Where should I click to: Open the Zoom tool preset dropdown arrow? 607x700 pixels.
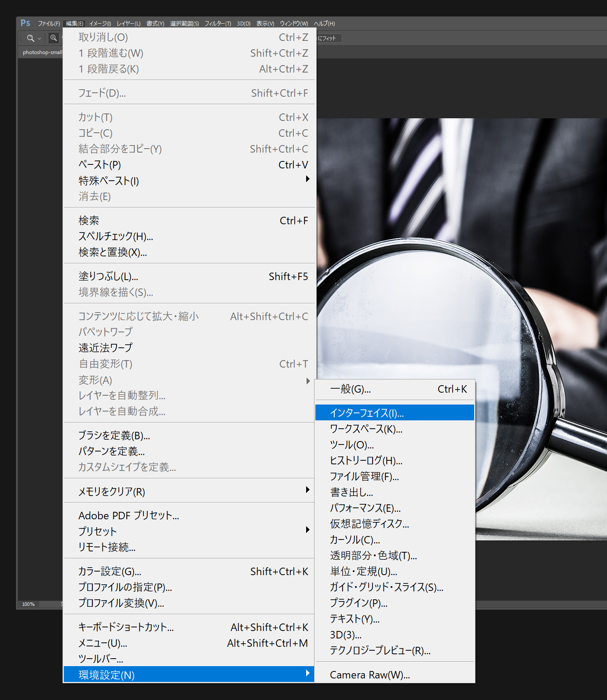coord(40,39)
